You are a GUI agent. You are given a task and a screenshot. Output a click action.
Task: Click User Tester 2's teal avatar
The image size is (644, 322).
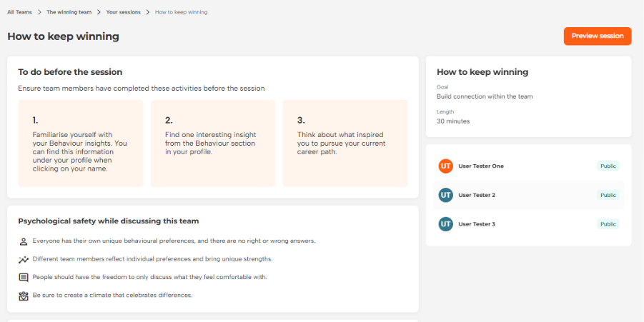tap(446, 195)
